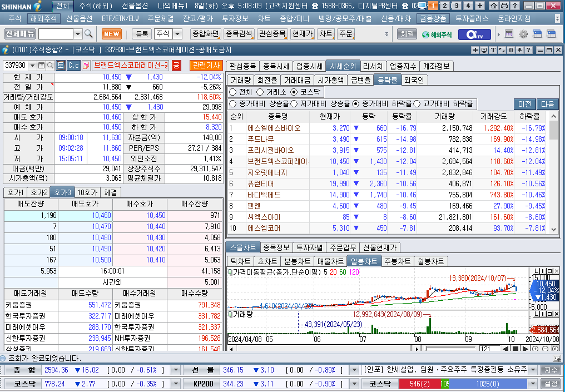Screen dimensions: 565x392
Task: Click the plus icon in the 주식종합2 title bar
Action: [x=475, y=50]
